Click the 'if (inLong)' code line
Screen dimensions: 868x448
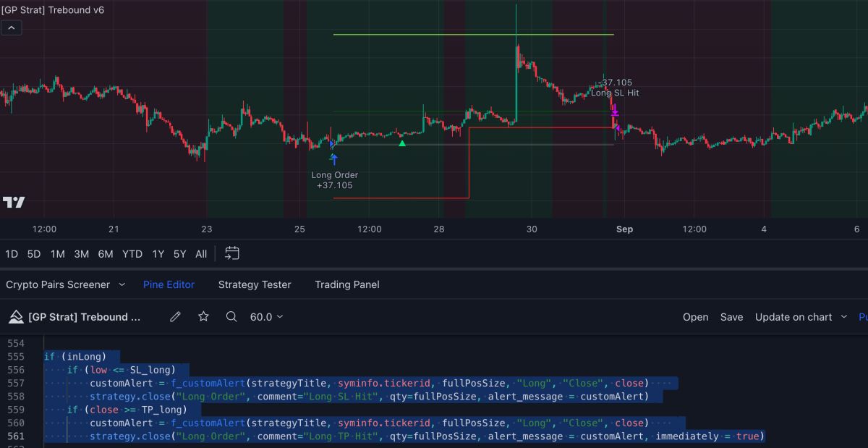tap(75, 356)
